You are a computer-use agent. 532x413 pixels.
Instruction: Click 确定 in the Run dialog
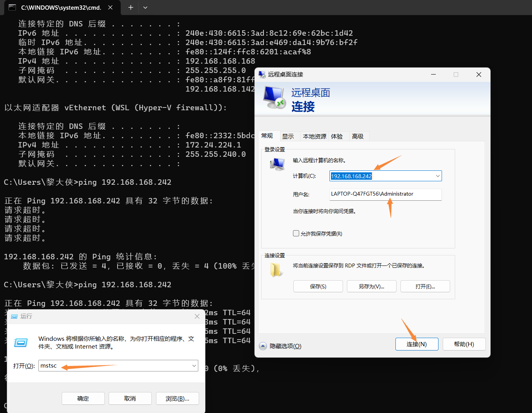(83, 398)
